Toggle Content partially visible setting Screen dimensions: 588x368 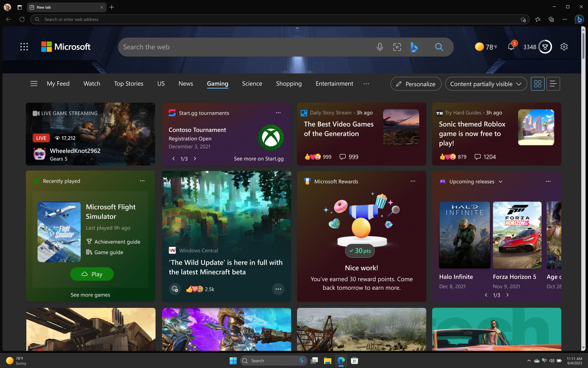click(x=485, y=83)
